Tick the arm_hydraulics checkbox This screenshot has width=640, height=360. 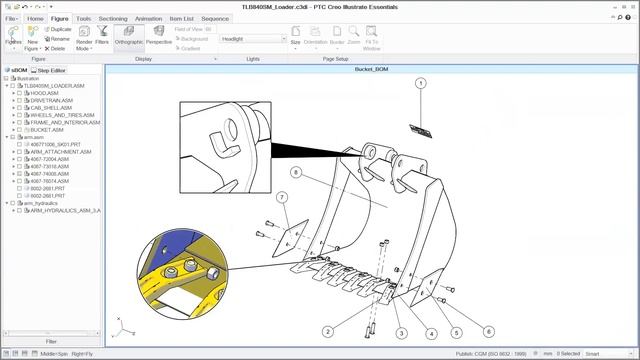click(x=13, y=203)
